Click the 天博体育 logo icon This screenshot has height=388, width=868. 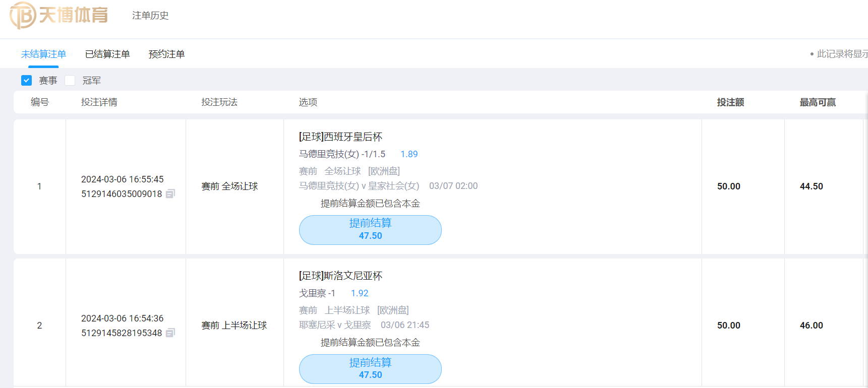click(23, 15)
